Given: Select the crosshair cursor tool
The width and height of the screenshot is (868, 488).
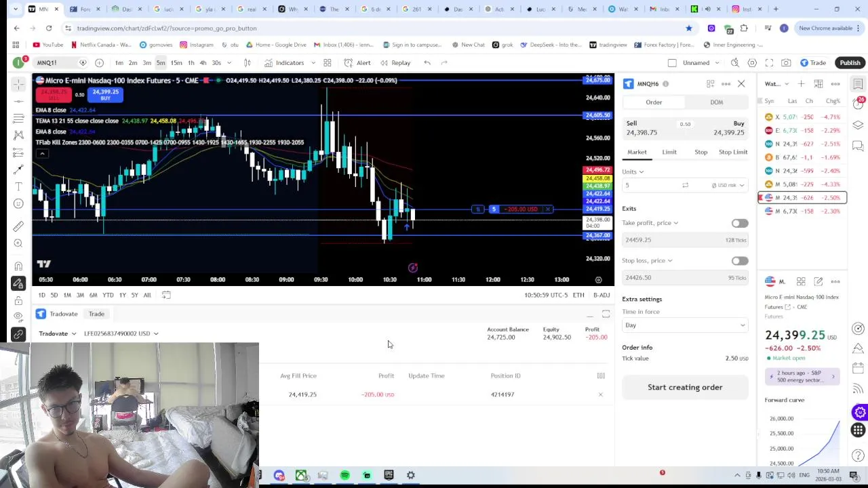Looking at the screenshot, I should coord(18,84).
